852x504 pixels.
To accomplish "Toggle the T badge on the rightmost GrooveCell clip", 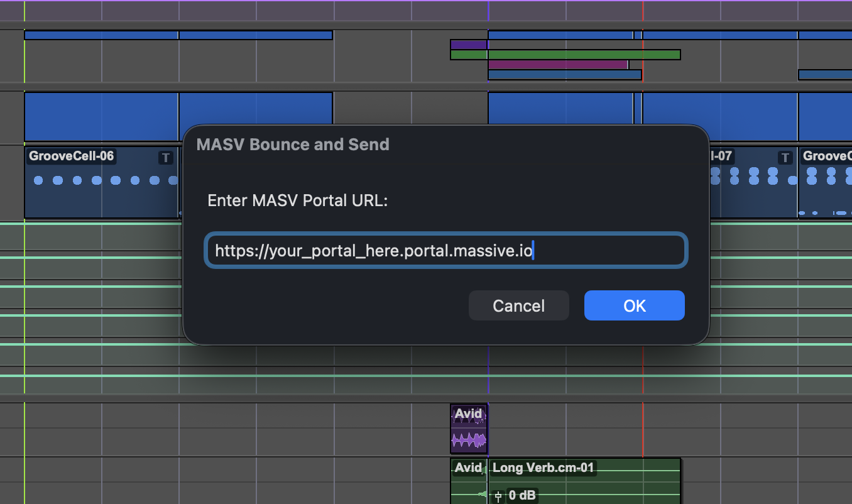I will click(x=785, y=158).
